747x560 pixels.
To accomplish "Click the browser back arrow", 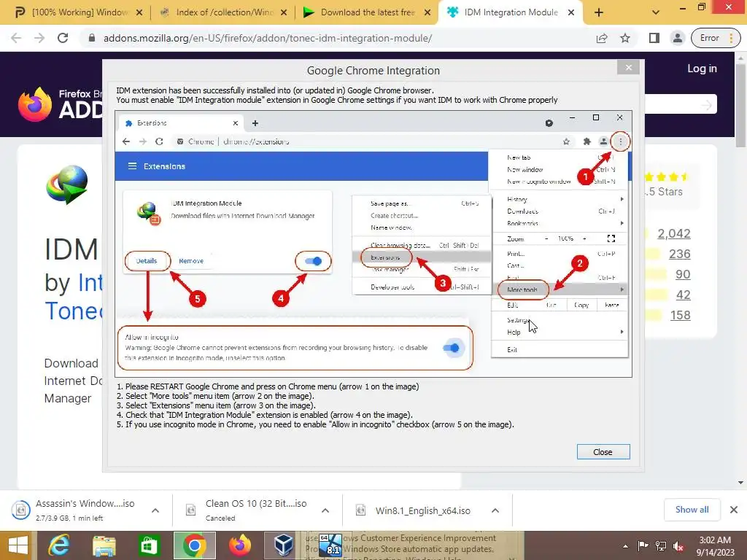I will (16, 38).
